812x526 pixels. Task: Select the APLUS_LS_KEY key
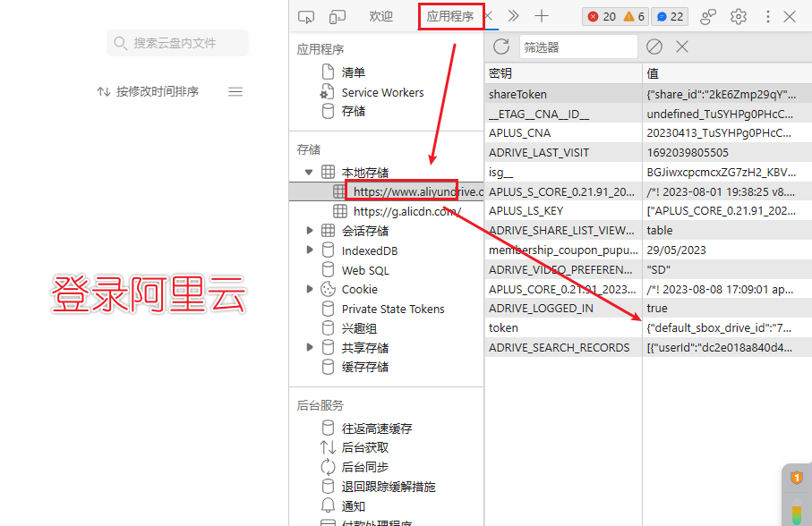click(x=526, y=211)
